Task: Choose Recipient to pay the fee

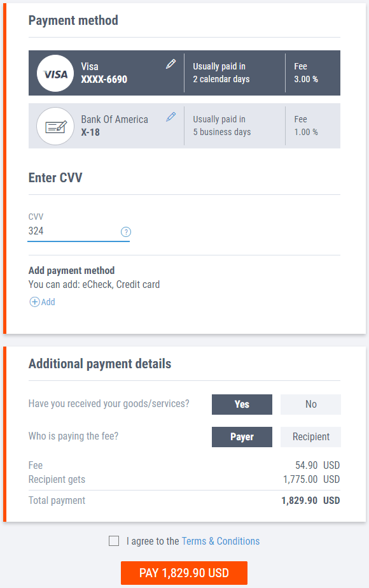Action: [x=310, y=436]
